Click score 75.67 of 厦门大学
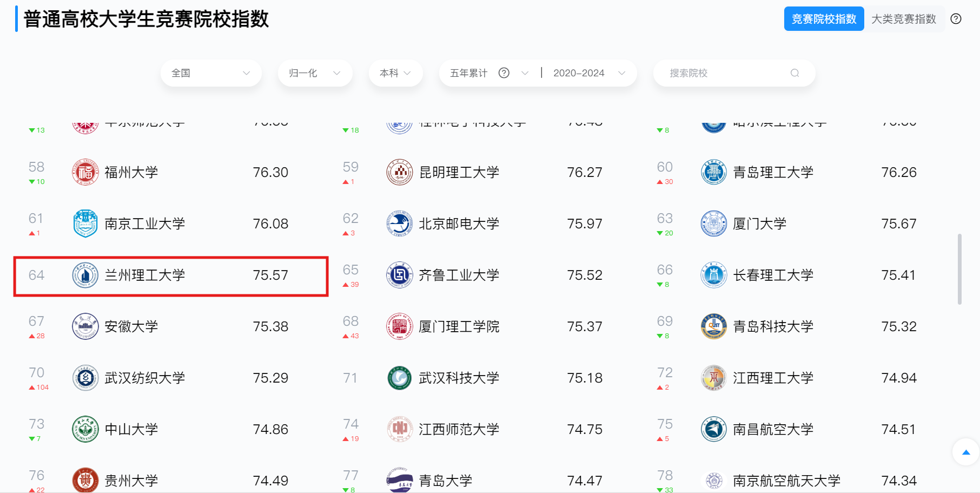The image size is (980, 493). [899, 224]
